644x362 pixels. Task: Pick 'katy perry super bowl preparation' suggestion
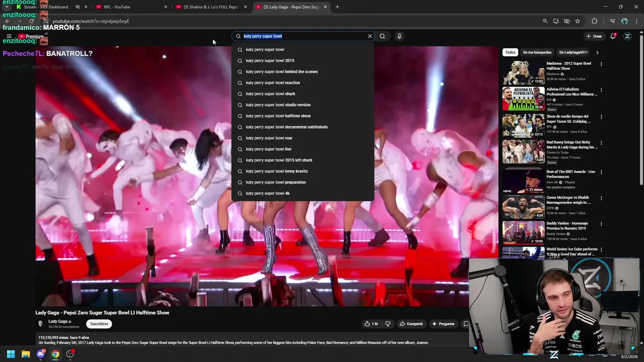click(302, 182)
